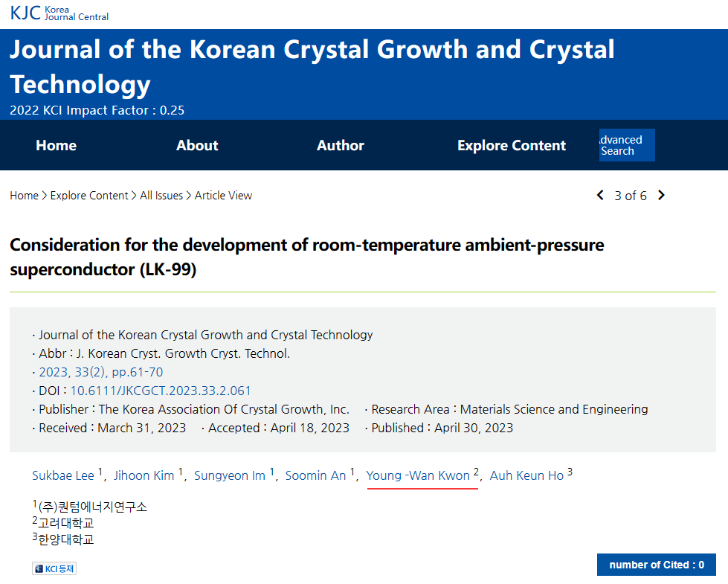Open author Auh Keun Ho's link
This screenshot has height=584, width=728.
pyautogui.click(x=526, y=475)
